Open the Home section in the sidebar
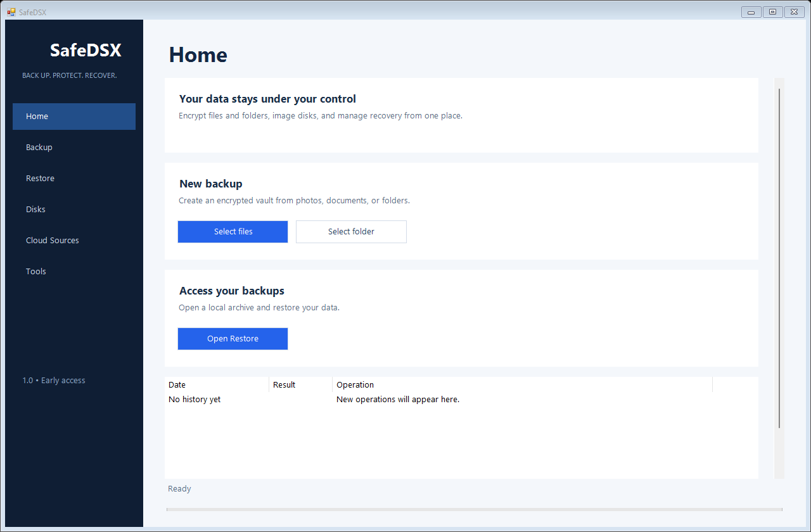Screen dimensions: 811x532 pyautogui.click(x=74, y=117)
